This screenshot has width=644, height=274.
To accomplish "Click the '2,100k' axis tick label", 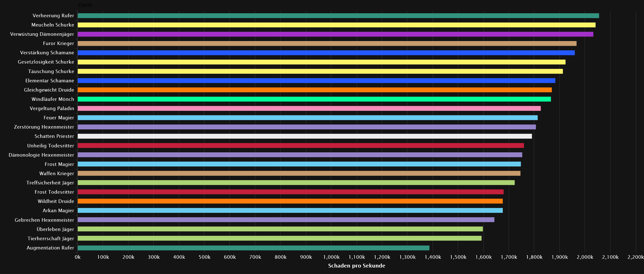I will 610,257.
